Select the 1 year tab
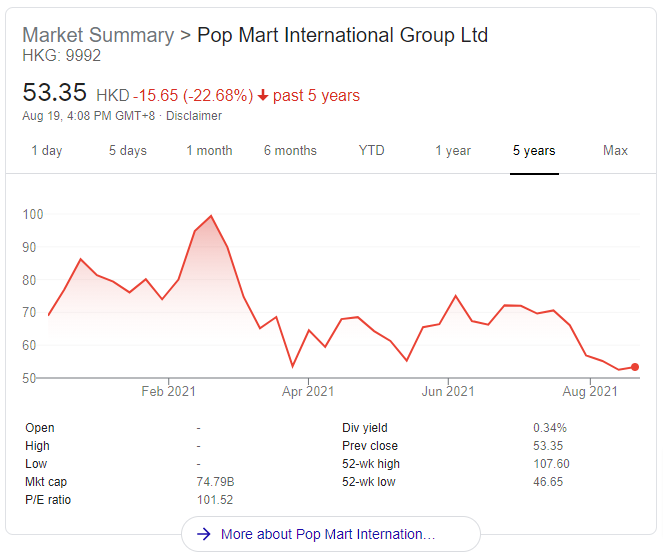 tap(453, 151)
